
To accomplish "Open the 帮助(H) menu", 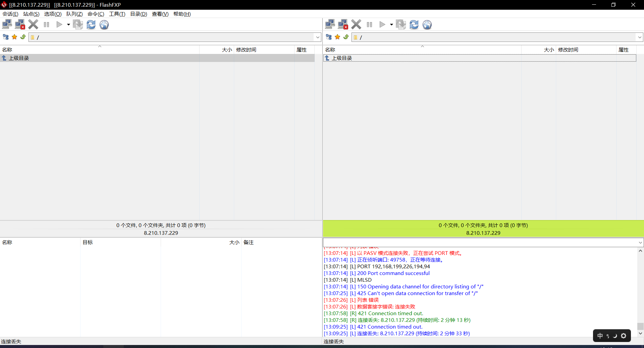I will point(182,14).
